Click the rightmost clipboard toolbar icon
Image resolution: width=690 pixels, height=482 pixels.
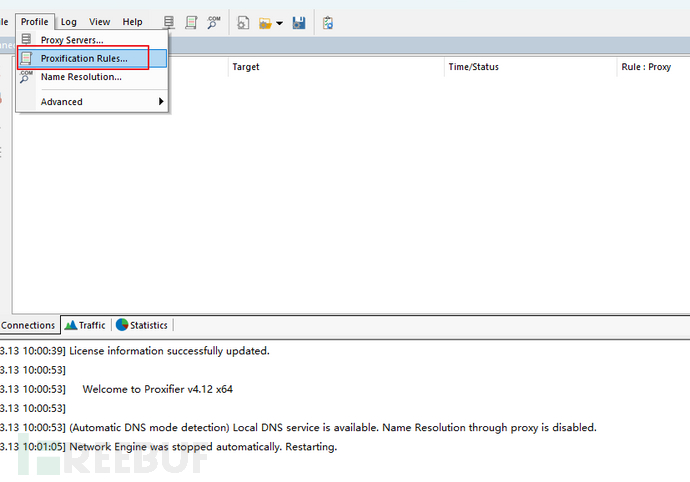click(328, 22)
